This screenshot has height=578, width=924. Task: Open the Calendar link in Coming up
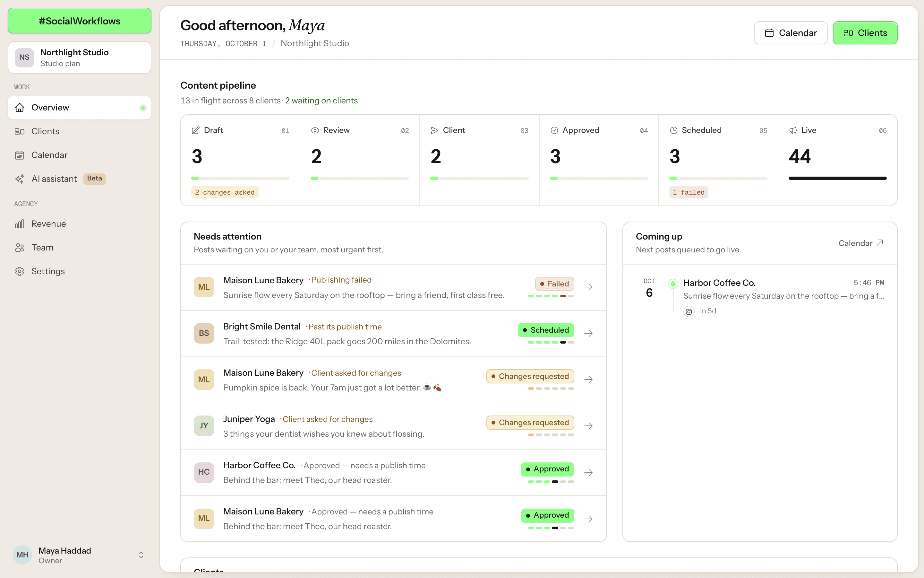[861, 243]
